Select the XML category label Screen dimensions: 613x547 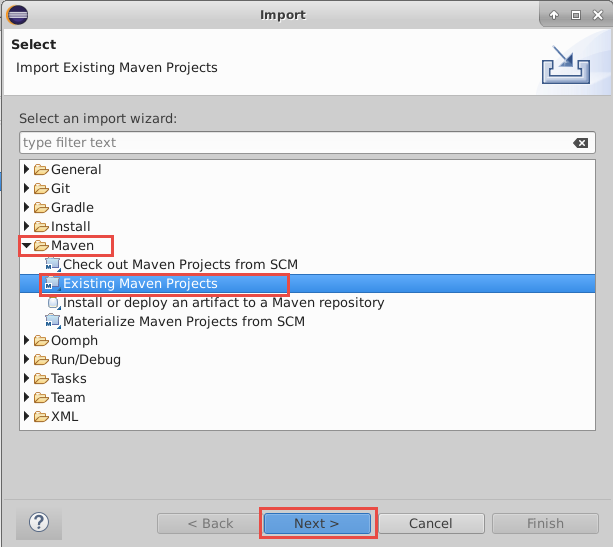point(65,416)
